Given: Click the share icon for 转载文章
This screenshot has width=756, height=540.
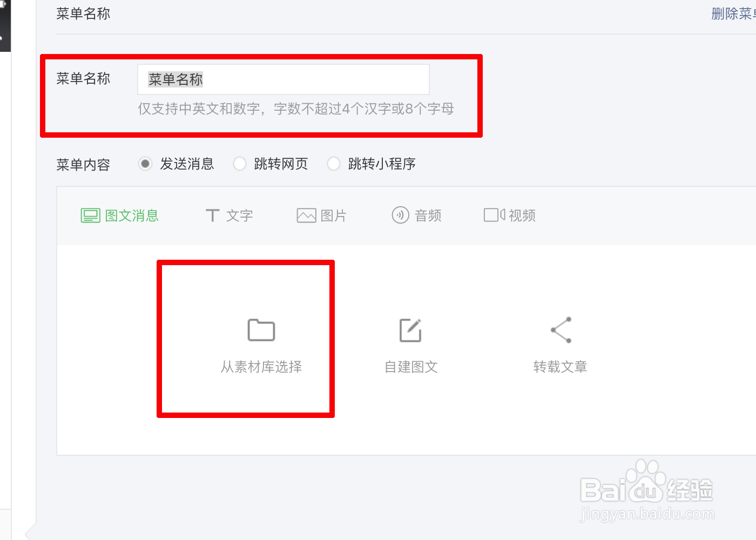Looking at the screenshot, I should point(561,330).
